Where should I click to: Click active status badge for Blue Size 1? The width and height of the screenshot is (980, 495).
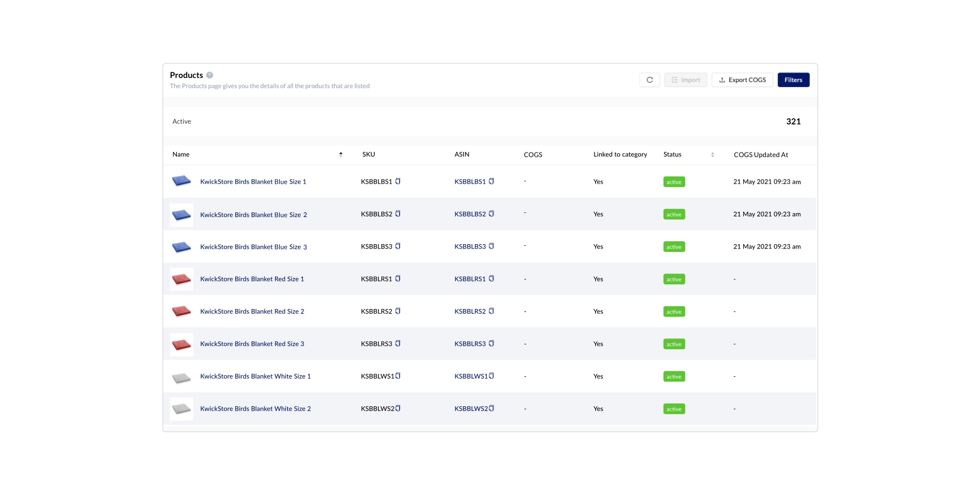(674, 182)
